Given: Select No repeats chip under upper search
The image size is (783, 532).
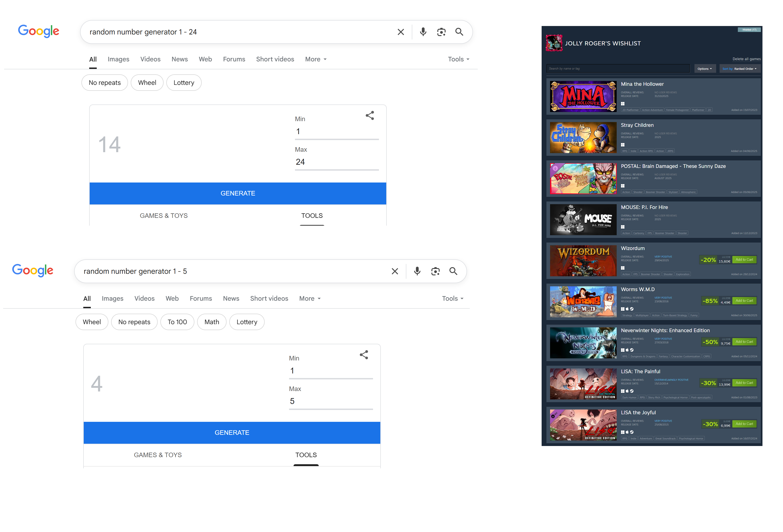Looking at the screenshot, I should (104, 83).
